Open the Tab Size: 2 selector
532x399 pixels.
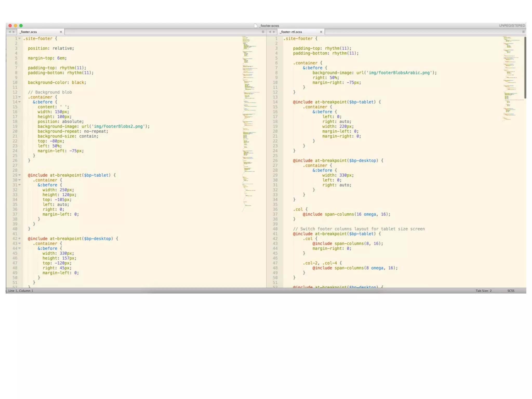483,291
